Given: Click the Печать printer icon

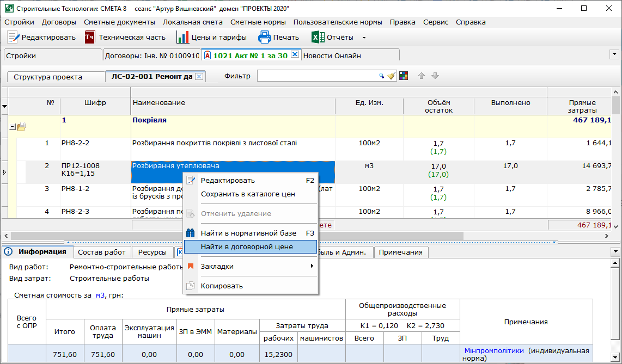Looking at the screenshot, I should coord(265,38).
